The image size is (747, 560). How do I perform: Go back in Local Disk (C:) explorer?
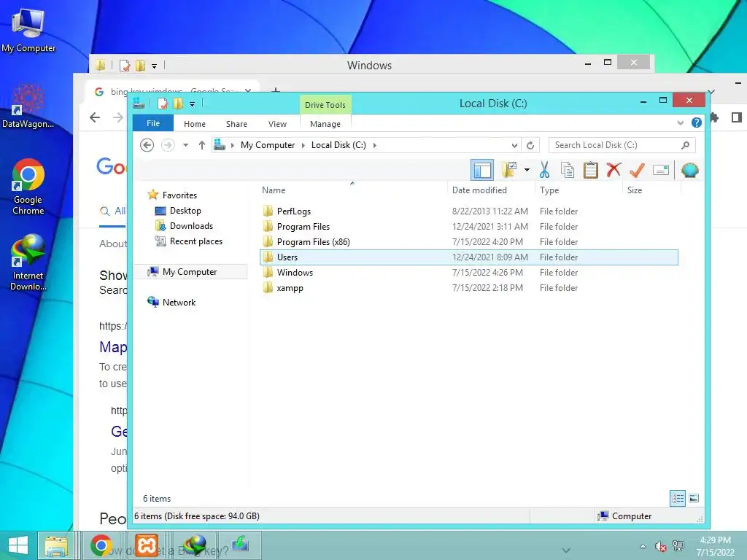click(147, 145)
